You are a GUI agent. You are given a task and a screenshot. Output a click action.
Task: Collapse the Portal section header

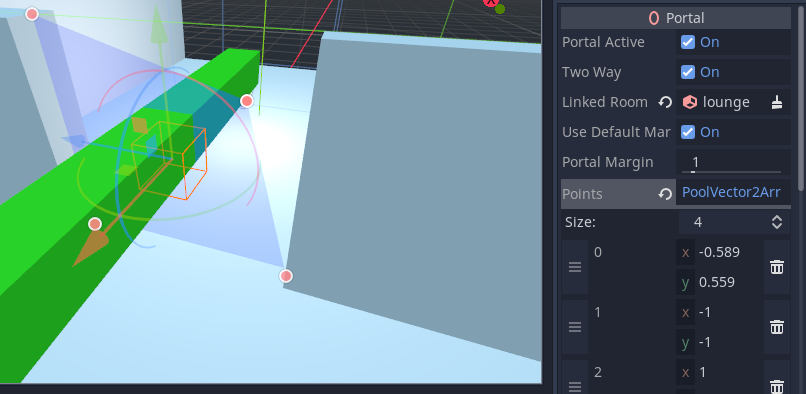click(x=675, y=18)
